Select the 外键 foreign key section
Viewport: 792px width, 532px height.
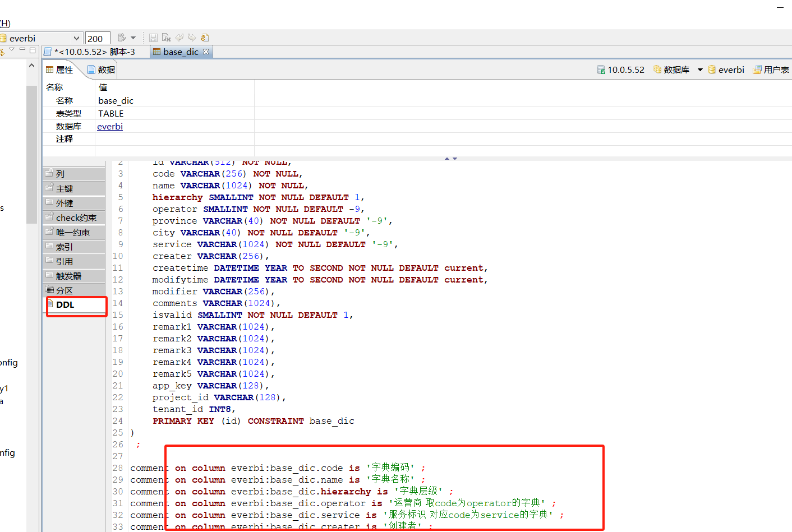coord(74,203)
